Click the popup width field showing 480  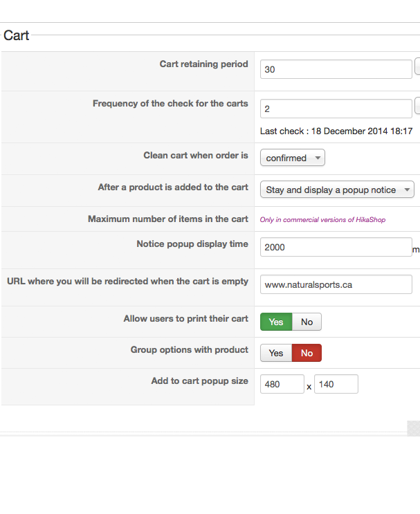pyautogui.click(x=282, y=384)
